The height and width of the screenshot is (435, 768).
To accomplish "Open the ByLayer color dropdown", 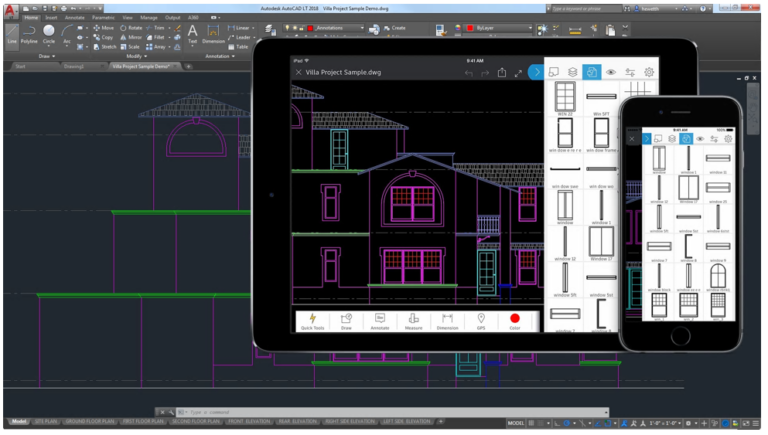I will [x=530, y=28].
